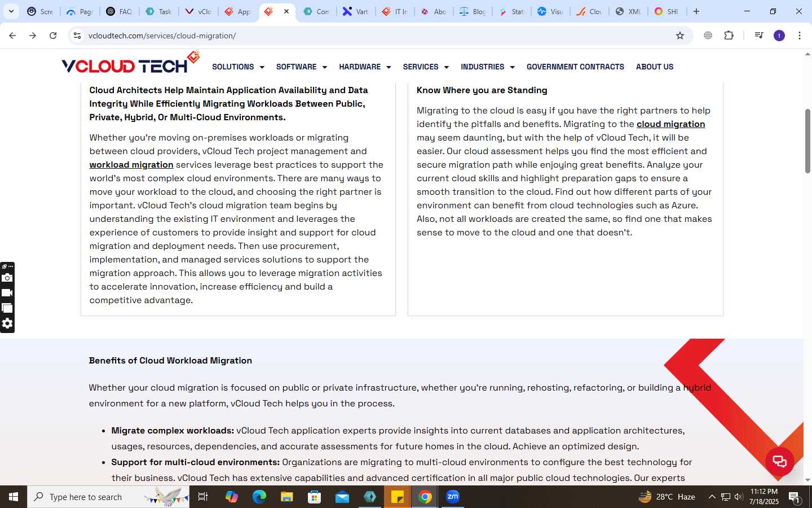Image resolution: width=812 pixels, height=508 pixels.
Task: Open the notification center icon
Action: pyautogui.click(x=795, y=497)
